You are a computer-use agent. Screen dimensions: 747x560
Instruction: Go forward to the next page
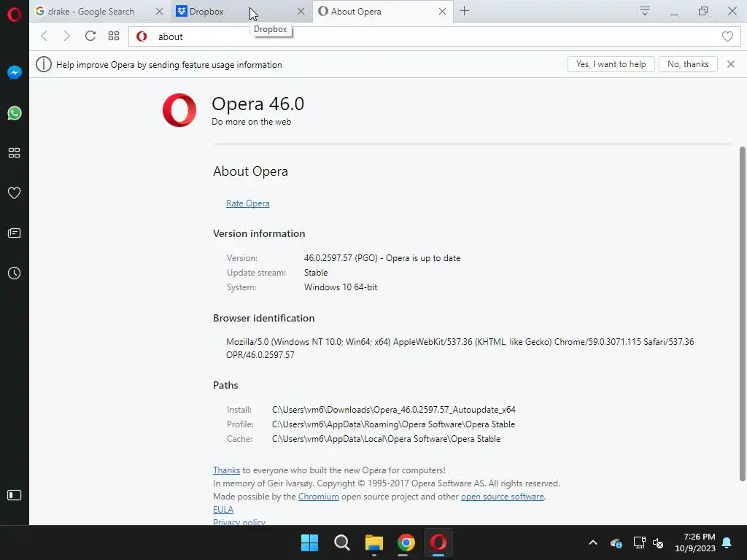66,36
